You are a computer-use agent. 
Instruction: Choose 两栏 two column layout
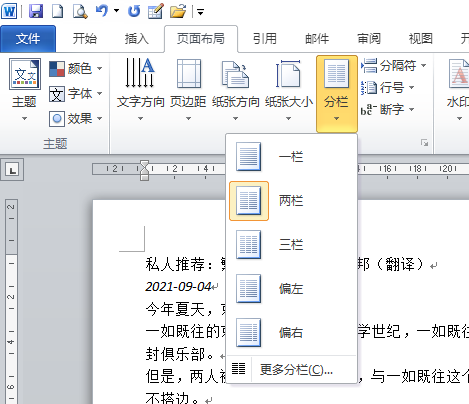click(x=291, y=201)
